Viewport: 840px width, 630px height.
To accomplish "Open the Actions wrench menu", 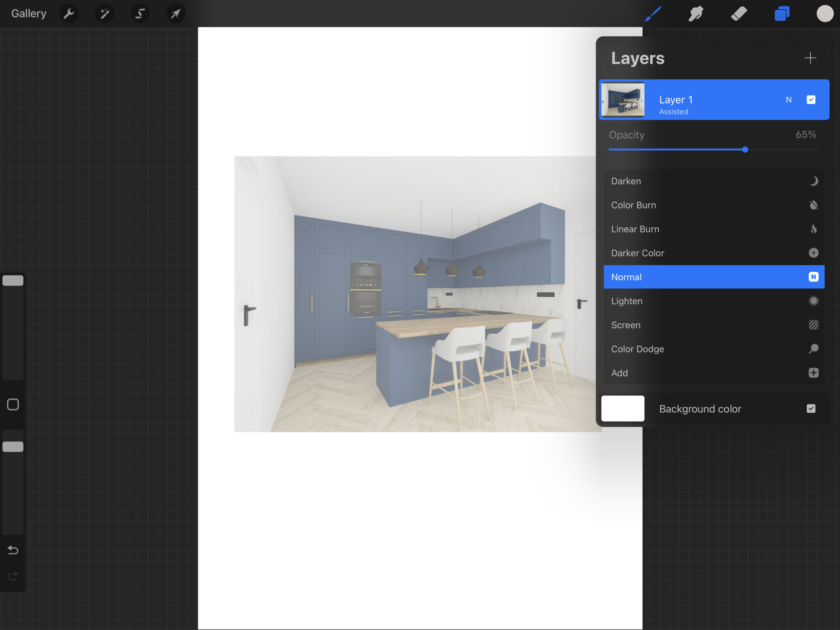I will pyautogui.click(x=69, y=14).
